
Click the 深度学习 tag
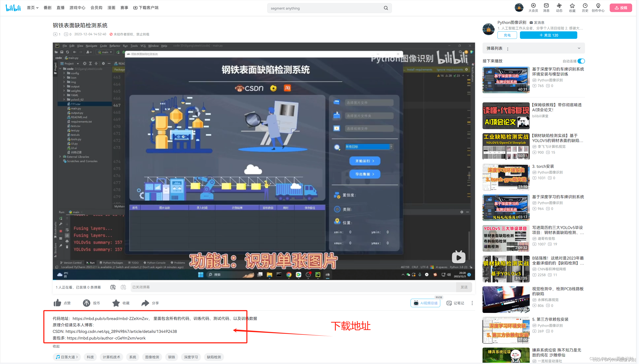click(x=191, y=357)
